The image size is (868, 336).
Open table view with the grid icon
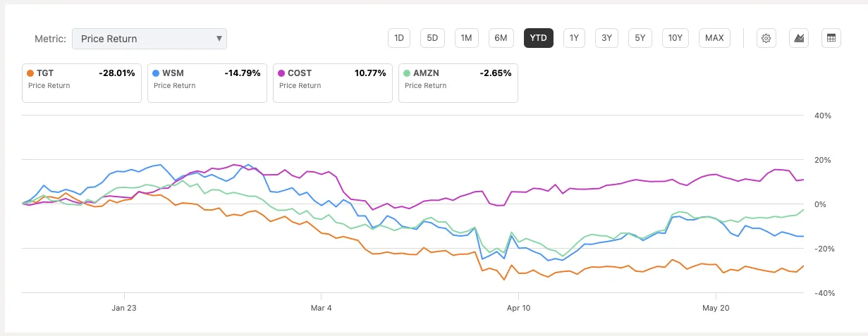click(x=831, y=38)
